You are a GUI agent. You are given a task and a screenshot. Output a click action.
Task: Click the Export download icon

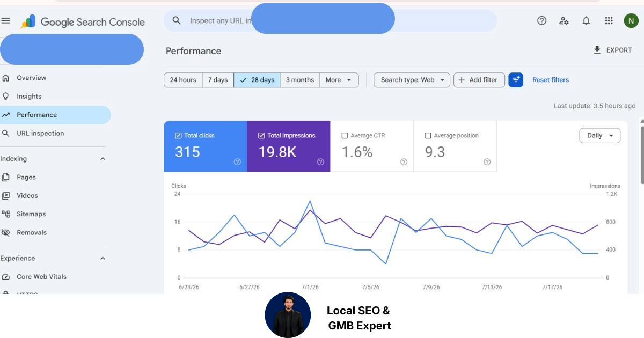(597, 50)
